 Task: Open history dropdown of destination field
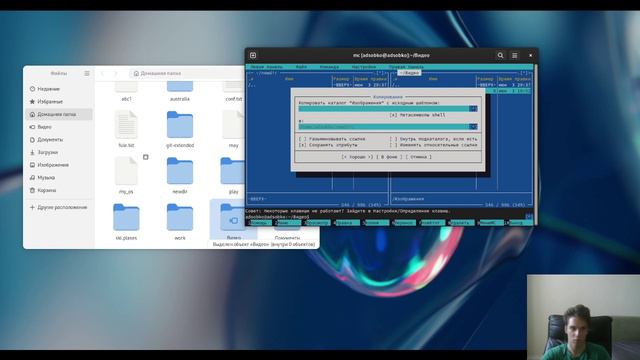(473, 127)
